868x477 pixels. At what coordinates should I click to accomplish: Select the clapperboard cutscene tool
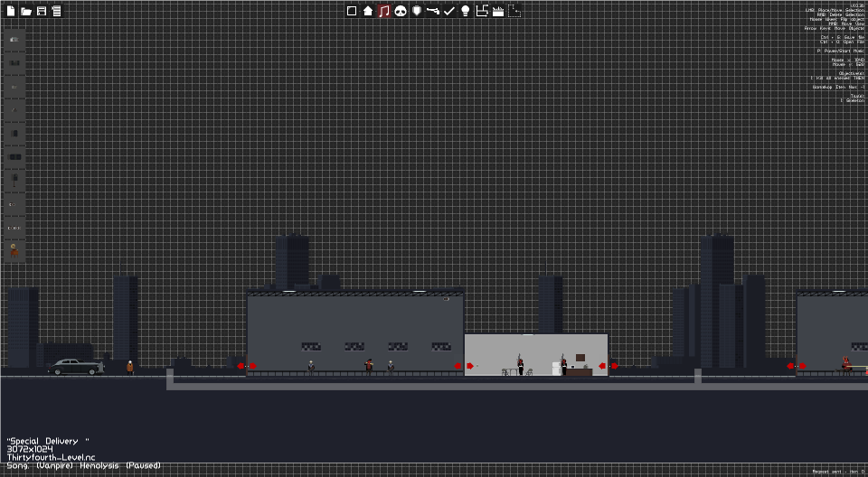pyautogui.click(x=497, y=11)
